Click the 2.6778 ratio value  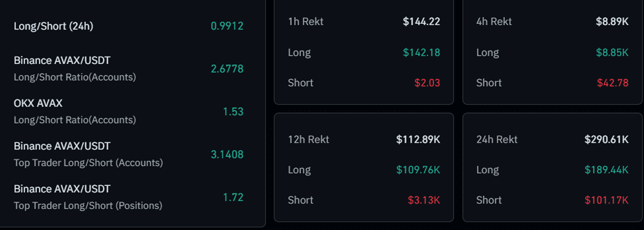(227, 69)
